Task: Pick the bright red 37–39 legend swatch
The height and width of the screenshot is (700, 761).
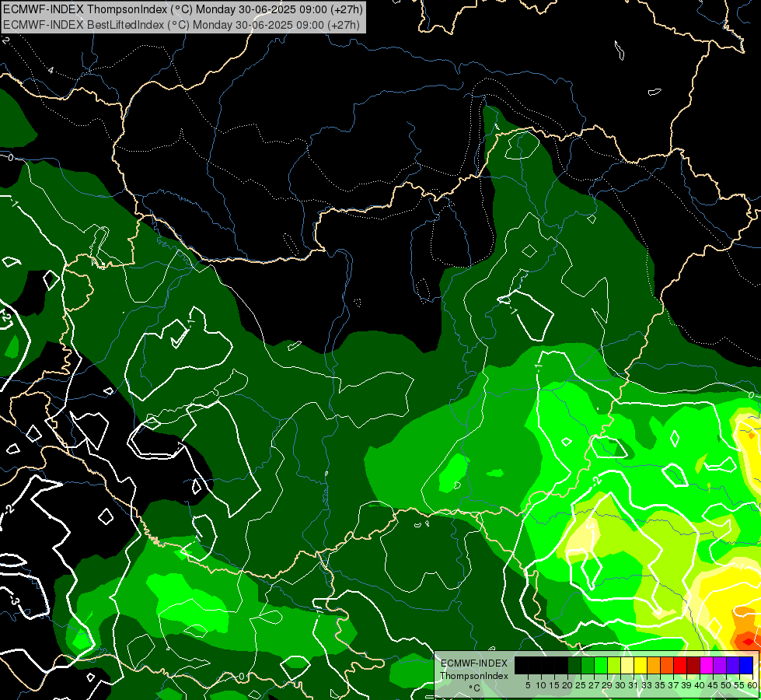Action: 680,665
